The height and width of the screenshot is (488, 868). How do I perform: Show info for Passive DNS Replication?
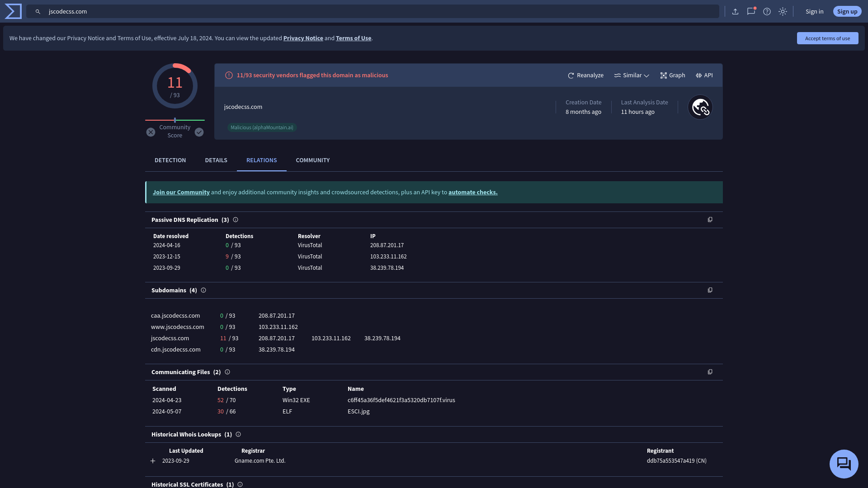(x=236, y=220)
